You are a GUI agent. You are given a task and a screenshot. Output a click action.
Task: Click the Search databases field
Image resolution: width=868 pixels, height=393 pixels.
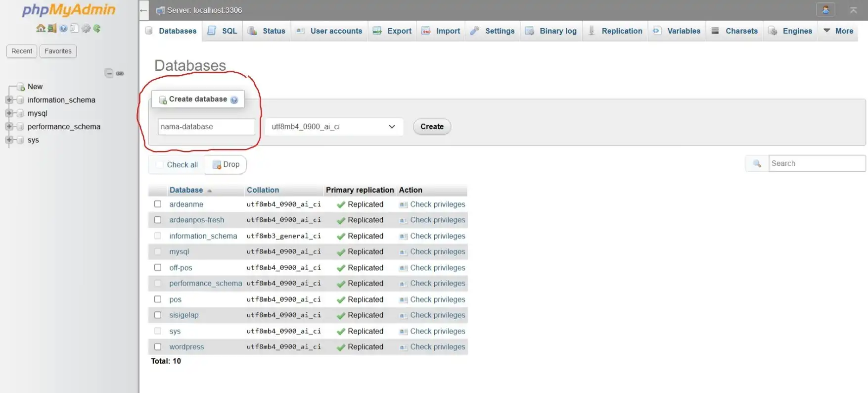point(817,163)
